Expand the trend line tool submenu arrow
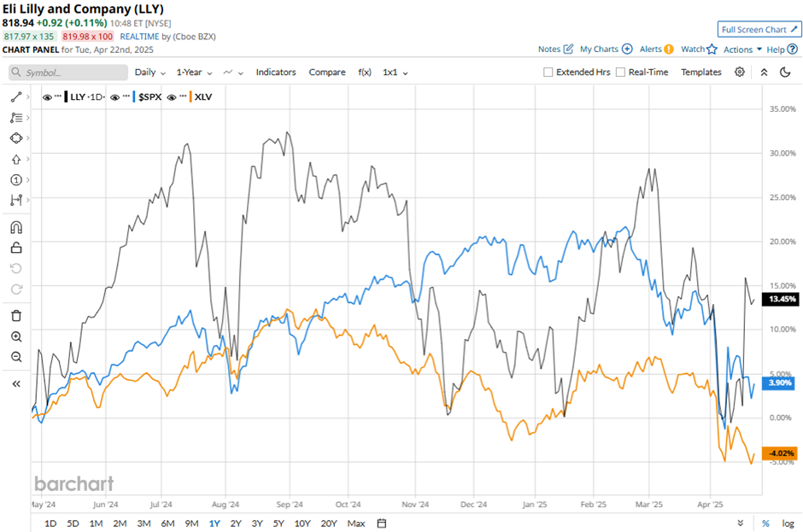 27,96
